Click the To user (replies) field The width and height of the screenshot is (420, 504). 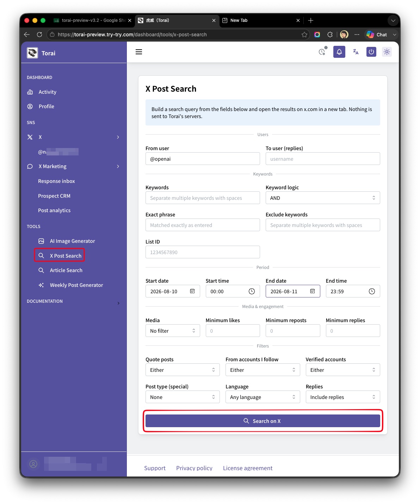tap(323, 159)
